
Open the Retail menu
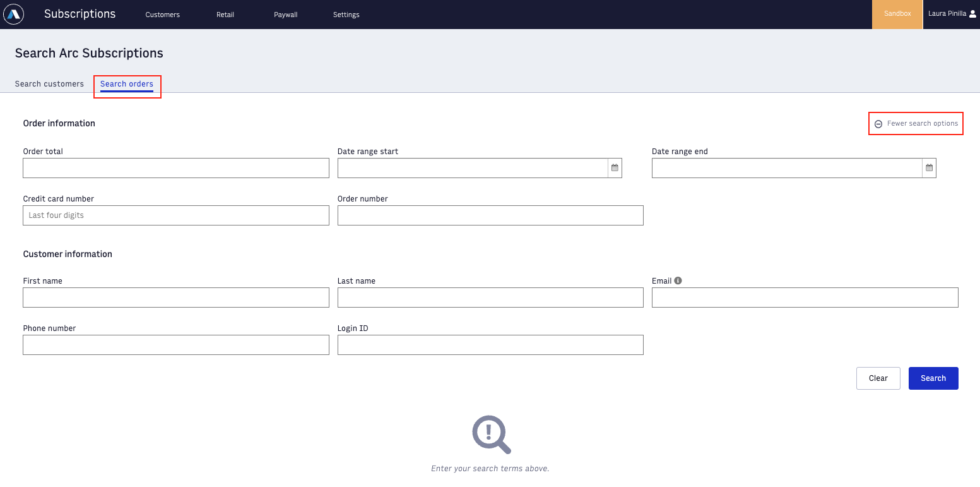(225, 15)
